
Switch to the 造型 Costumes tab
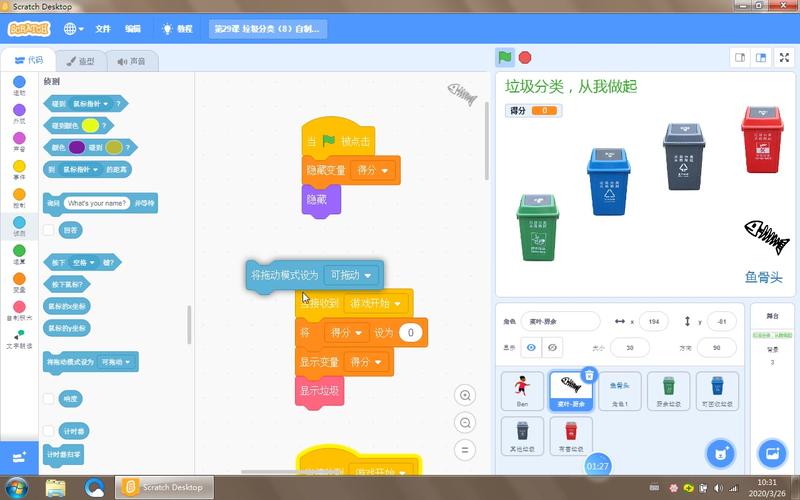[x=81, y=61]
